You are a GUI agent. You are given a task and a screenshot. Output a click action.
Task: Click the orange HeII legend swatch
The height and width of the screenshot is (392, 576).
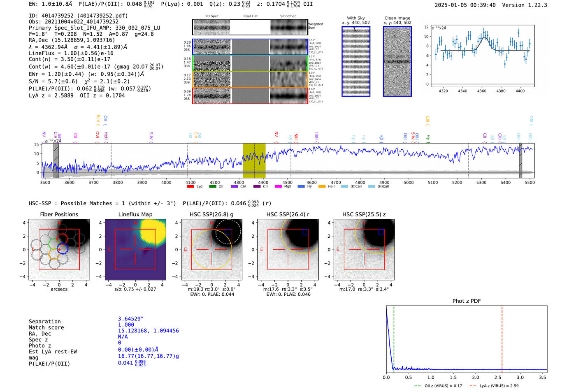click(322, 186)
